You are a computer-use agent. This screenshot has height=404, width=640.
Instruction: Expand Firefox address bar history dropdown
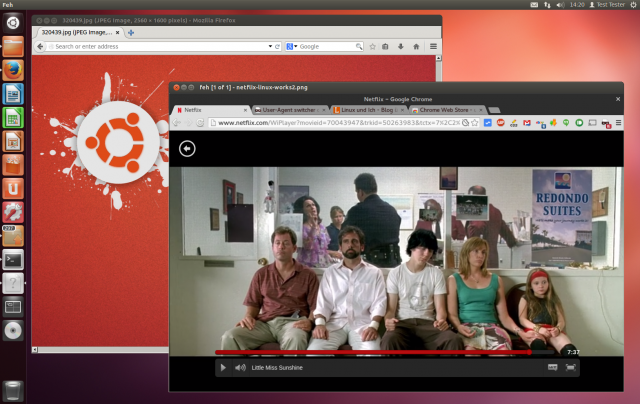[270, 47]
